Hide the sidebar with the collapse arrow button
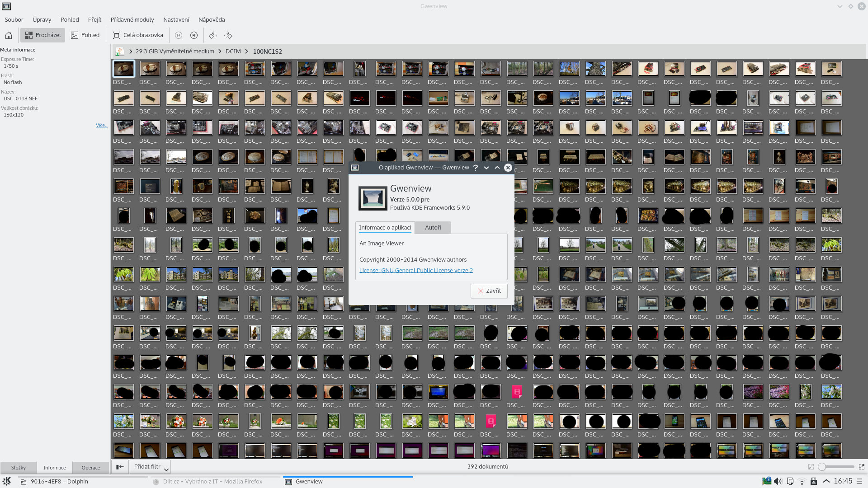Viewport: 868px width, 488px height. pos(120,467)
